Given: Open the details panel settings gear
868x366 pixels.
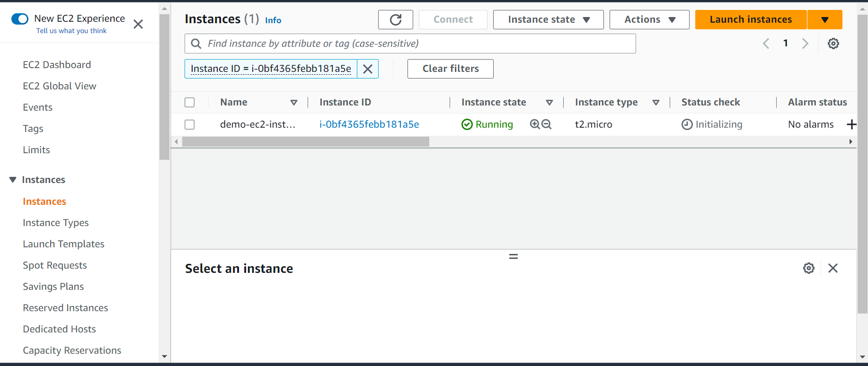Looking at the screenshot, I should click(809, 268).
